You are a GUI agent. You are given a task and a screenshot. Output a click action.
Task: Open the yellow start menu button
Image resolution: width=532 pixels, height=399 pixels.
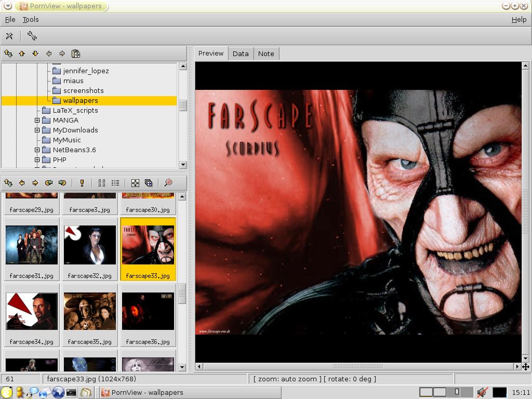click(x=6, y=393)
